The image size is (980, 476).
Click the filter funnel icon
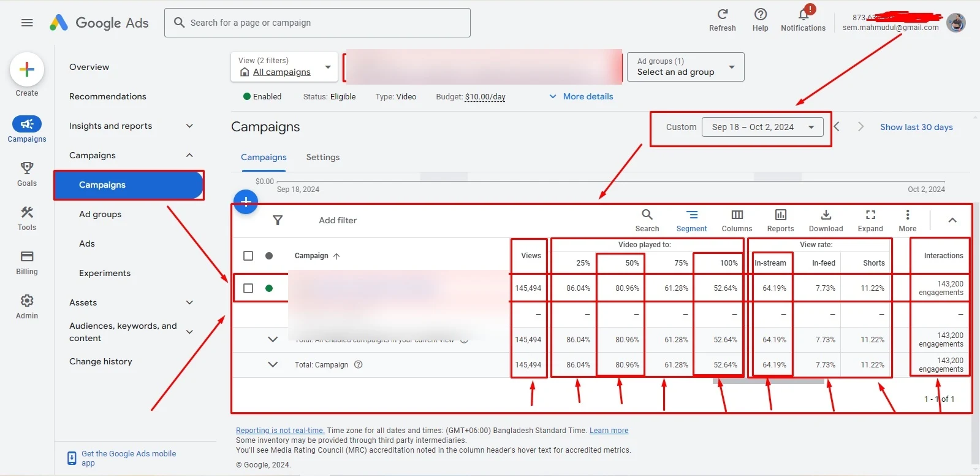[278, 220]
